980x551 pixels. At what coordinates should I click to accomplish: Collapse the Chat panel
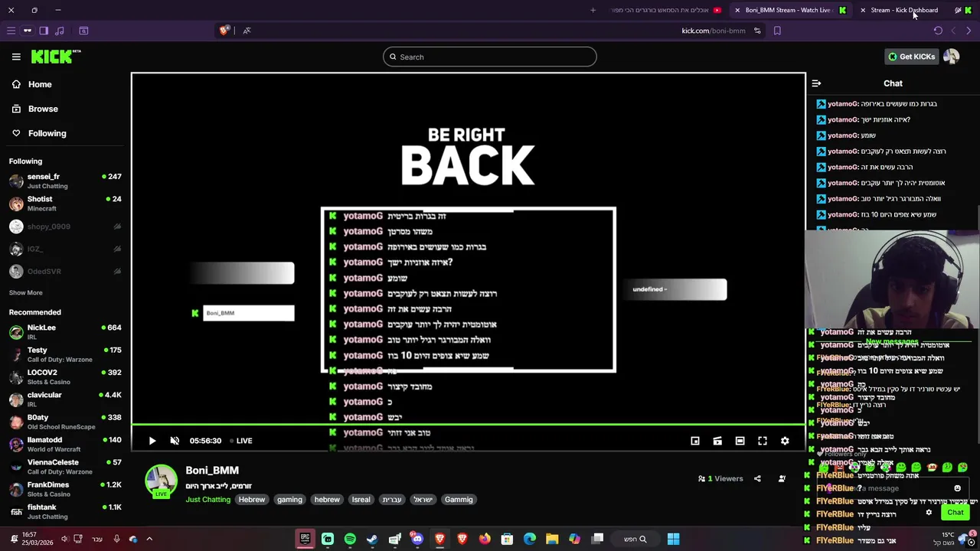coord(816,83)
